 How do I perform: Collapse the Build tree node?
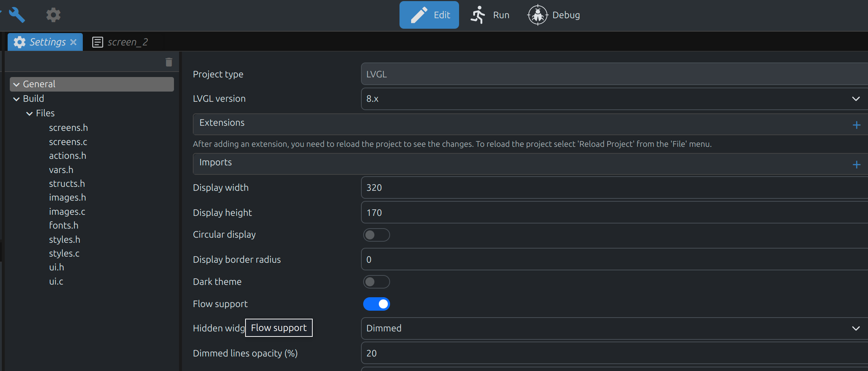tap(16, 99)
